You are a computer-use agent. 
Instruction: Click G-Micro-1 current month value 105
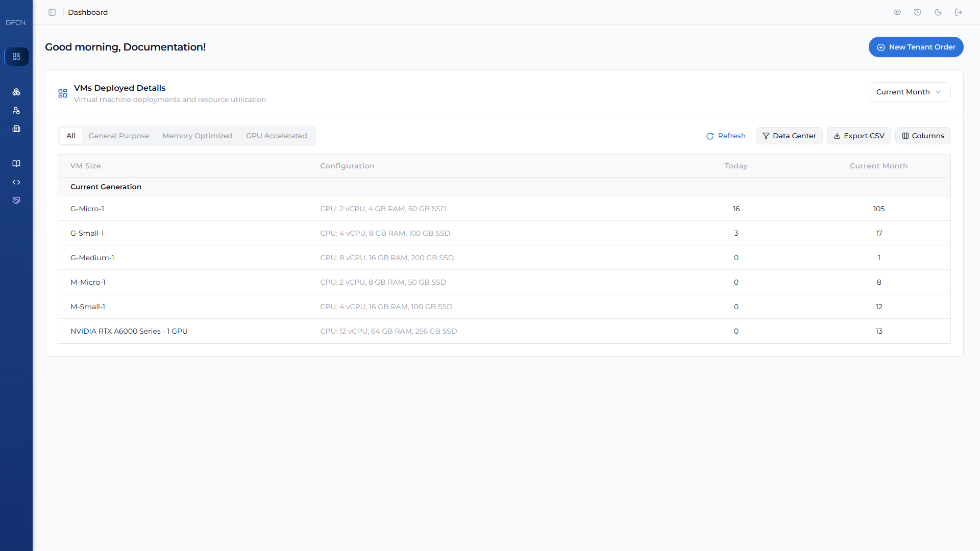(879, 209)
